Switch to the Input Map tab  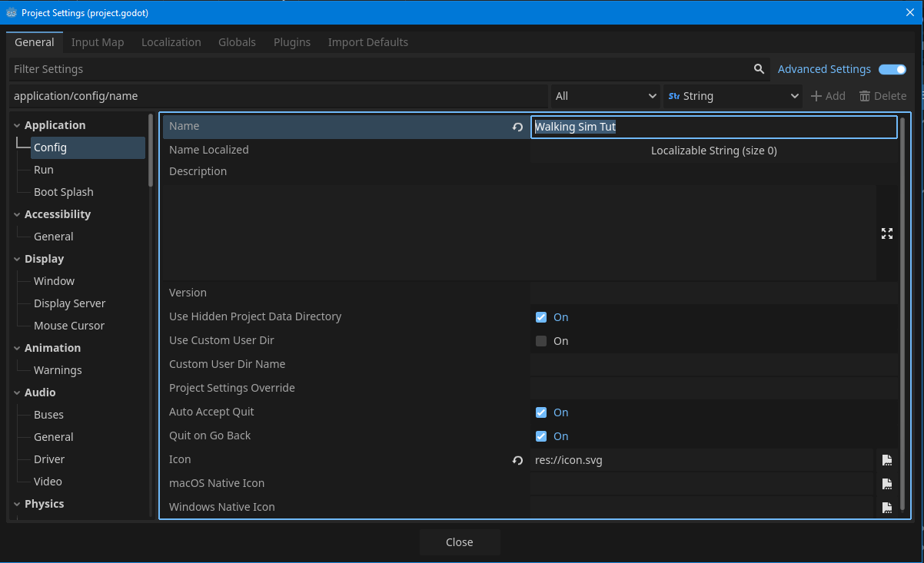pos(98,42)
